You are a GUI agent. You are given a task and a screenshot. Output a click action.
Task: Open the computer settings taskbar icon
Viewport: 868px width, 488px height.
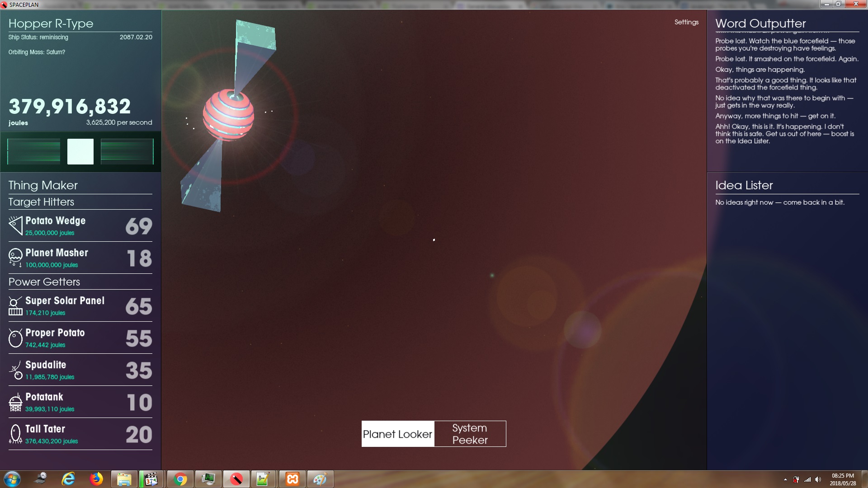click(x=41, y=479)
